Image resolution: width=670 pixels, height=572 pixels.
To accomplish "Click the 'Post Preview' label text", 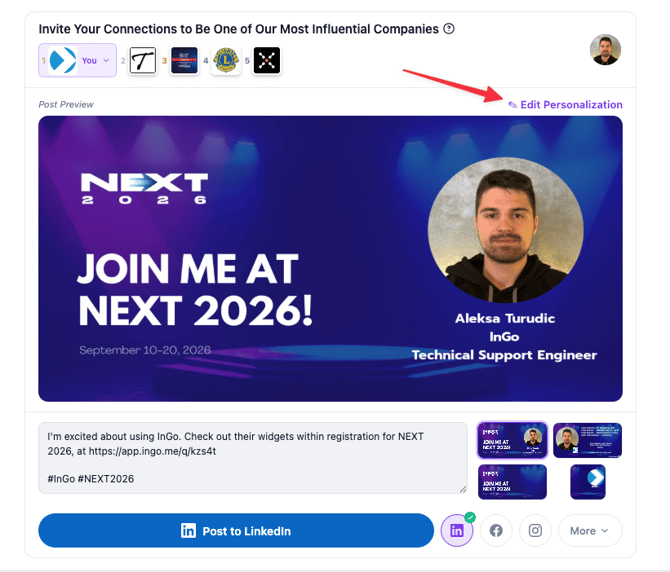I will [66, 105].
